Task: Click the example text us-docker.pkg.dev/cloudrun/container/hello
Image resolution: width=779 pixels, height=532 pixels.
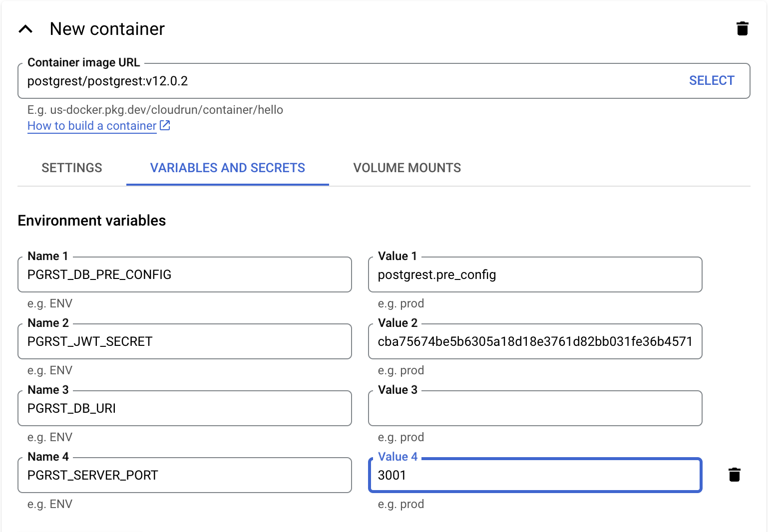Action: [166, 110]
